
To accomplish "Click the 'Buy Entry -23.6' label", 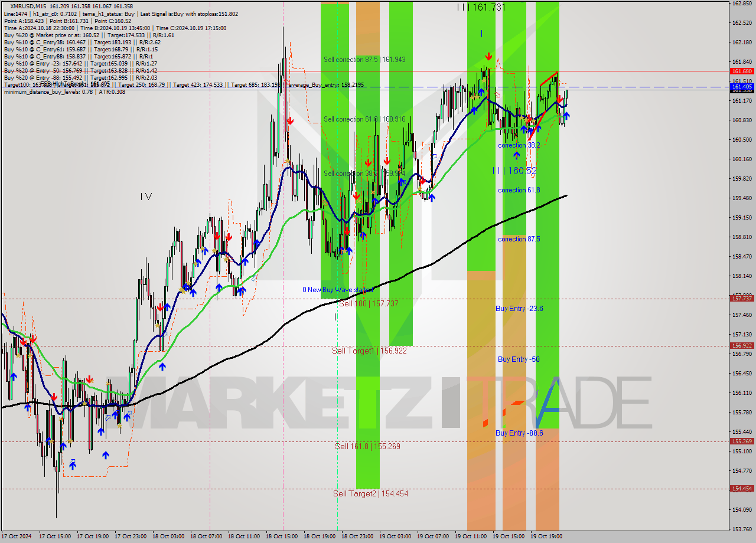I will pyautogui.click(x=519, y=309).
